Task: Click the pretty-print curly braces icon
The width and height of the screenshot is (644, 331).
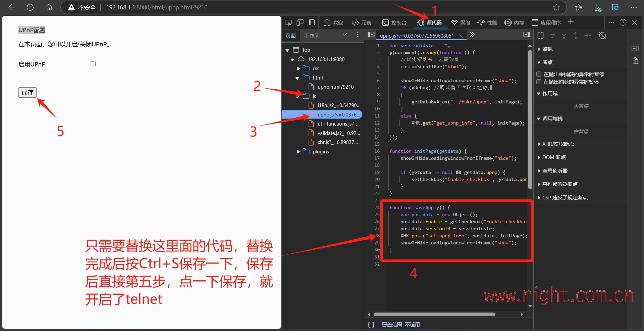Action: (371, 324)
